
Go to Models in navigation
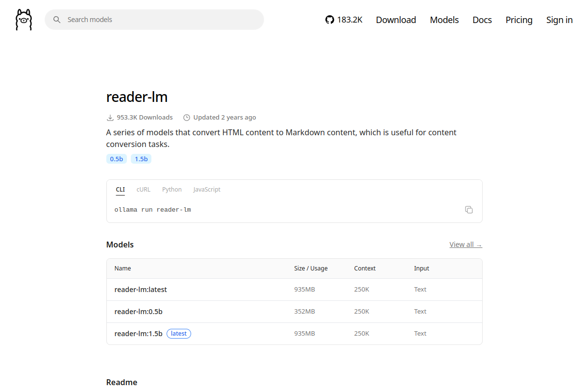pos(444,20)
